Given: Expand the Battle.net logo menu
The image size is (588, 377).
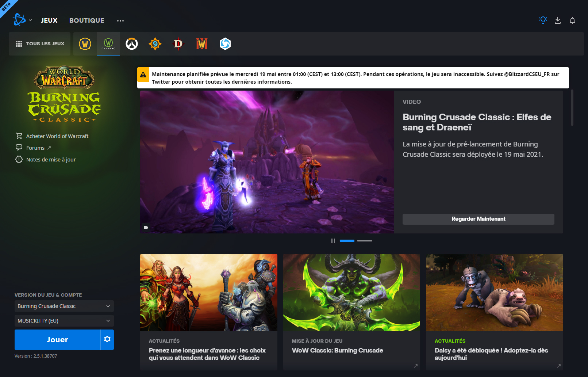Looking at the screenshot, I should (22, 20).
